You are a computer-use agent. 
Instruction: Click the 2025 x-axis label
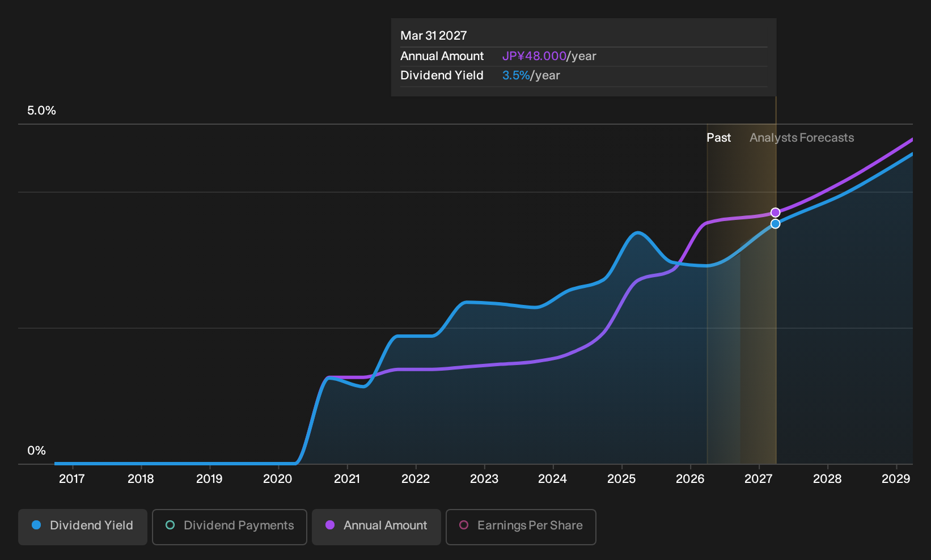click(x=621, y=479)
